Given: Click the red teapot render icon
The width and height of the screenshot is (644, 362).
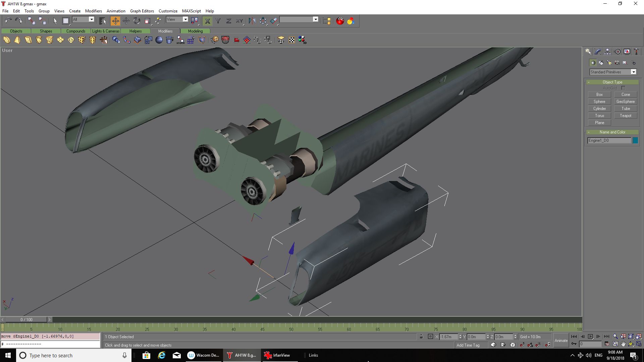Looking at the screenshot, I should (x=340, y=21).
